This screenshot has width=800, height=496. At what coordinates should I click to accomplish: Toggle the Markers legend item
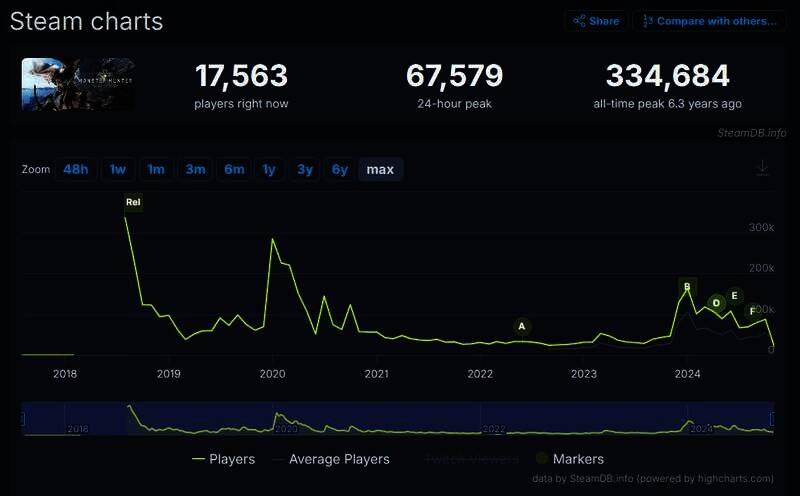569,459
